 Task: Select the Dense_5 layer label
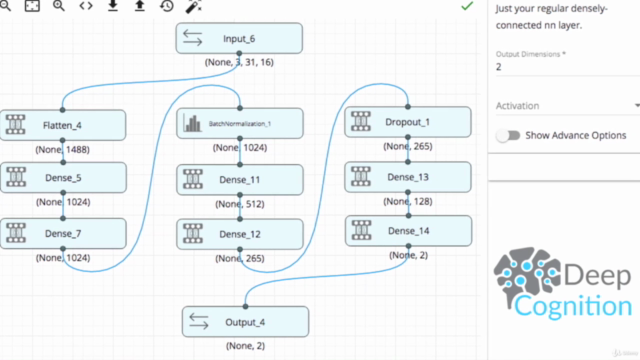click(x=63, y=178)
